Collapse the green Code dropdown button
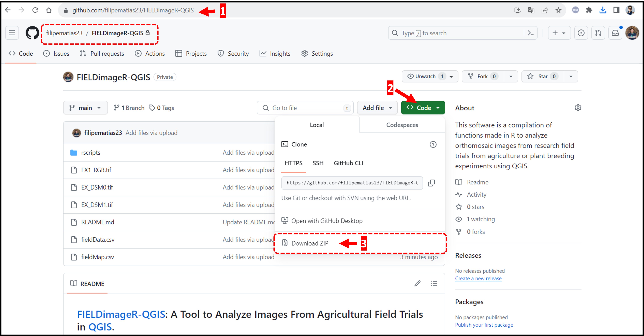This screenshot has height=336, width=644. [x=423, y=108]
